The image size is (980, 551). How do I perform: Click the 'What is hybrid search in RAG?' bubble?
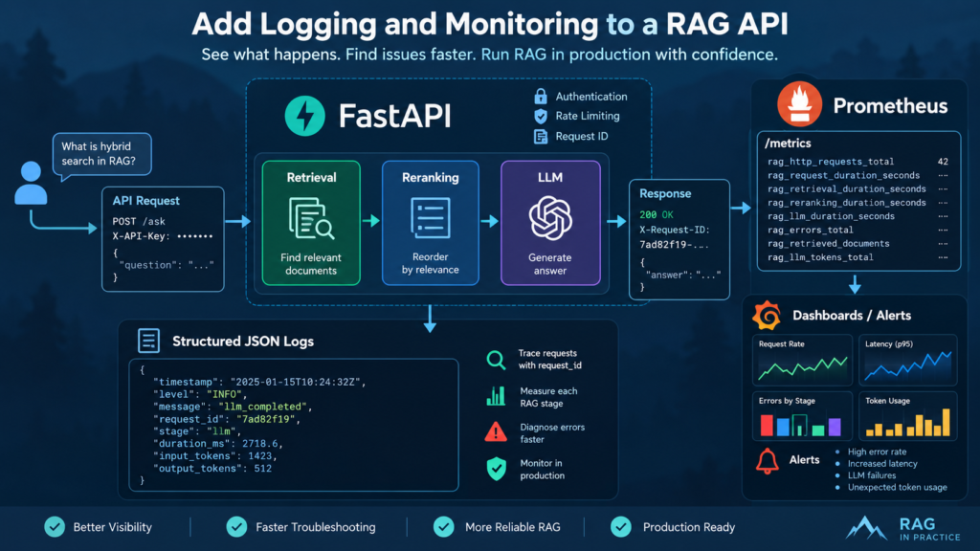pos(101,154)
